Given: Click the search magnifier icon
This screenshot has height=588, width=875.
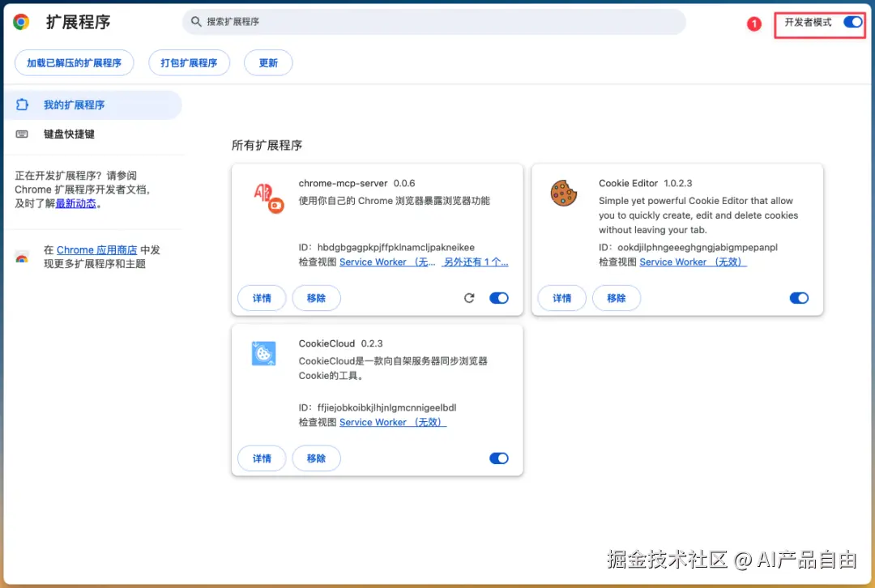Looking at the screenshot, I should (196, 22).
